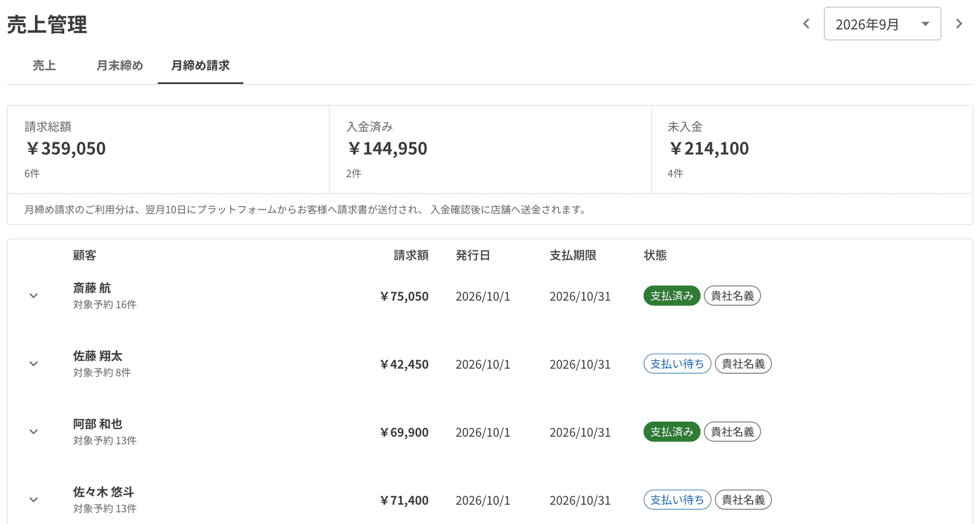Expand the 阿部 和也 invoice row
980x524 pixels.
tap(34, 432)
